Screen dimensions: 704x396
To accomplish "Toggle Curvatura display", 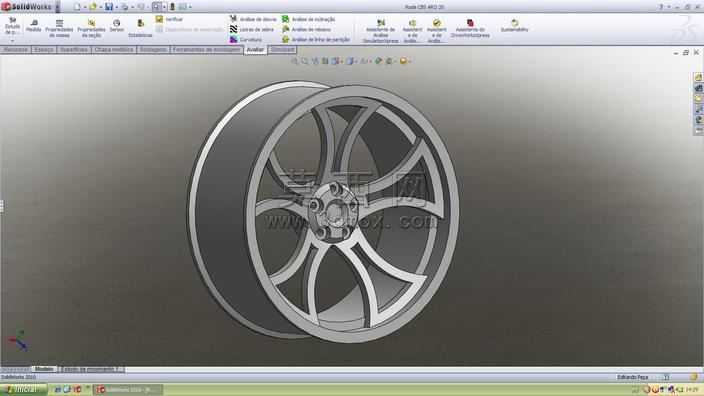I will point(246,40).
